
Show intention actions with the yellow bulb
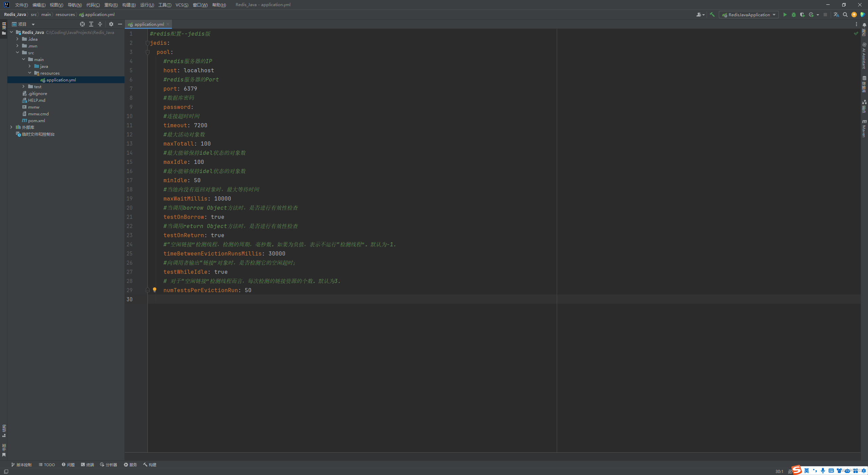tap(155, 290)
